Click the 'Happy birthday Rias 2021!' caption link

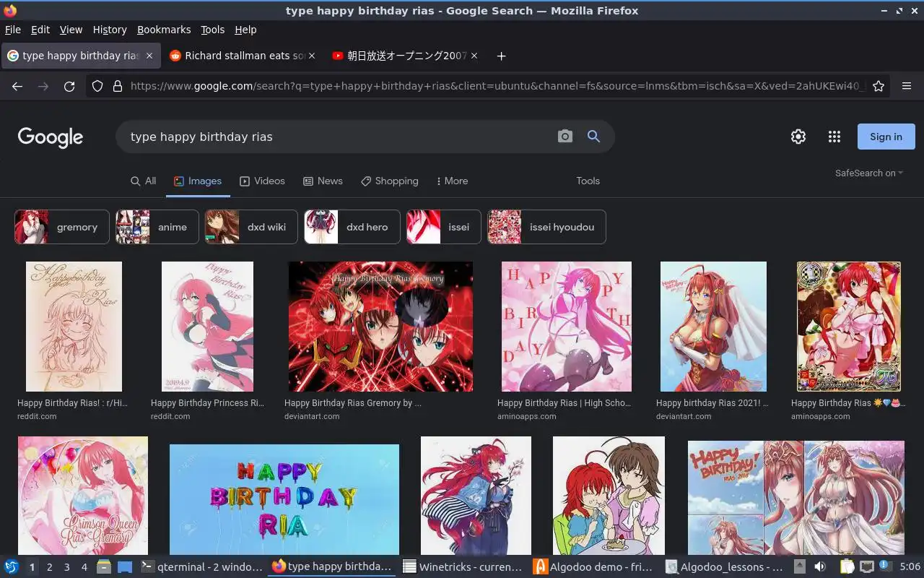point(712,403)
